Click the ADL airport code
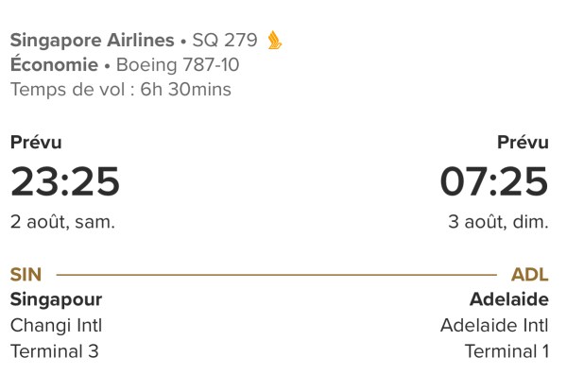567x392 pixels. (529, 275)
